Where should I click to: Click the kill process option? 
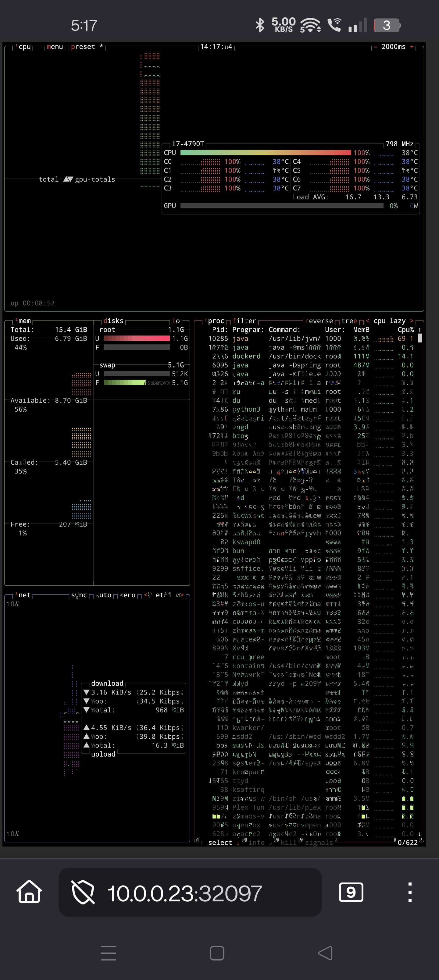tap(289, 842)
